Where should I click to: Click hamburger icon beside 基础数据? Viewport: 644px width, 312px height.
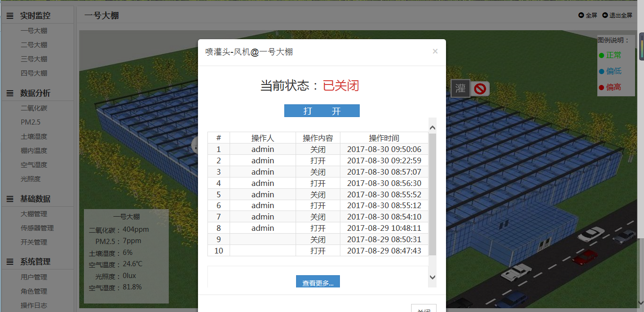[10, 199]
